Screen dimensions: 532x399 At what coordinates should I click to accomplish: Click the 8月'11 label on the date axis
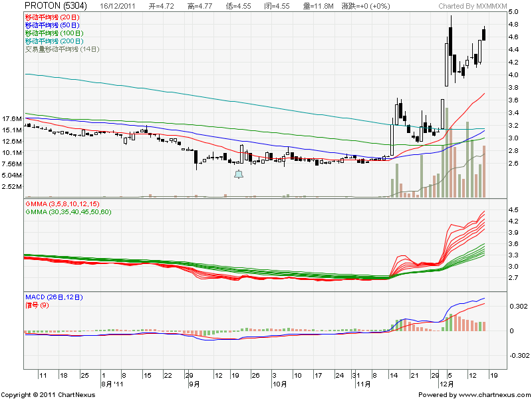tap(110, 384)
